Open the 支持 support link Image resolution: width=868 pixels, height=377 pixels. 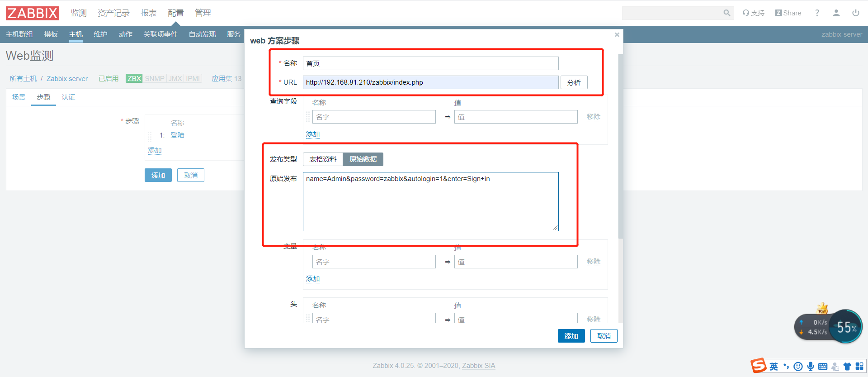coord(754,13)
